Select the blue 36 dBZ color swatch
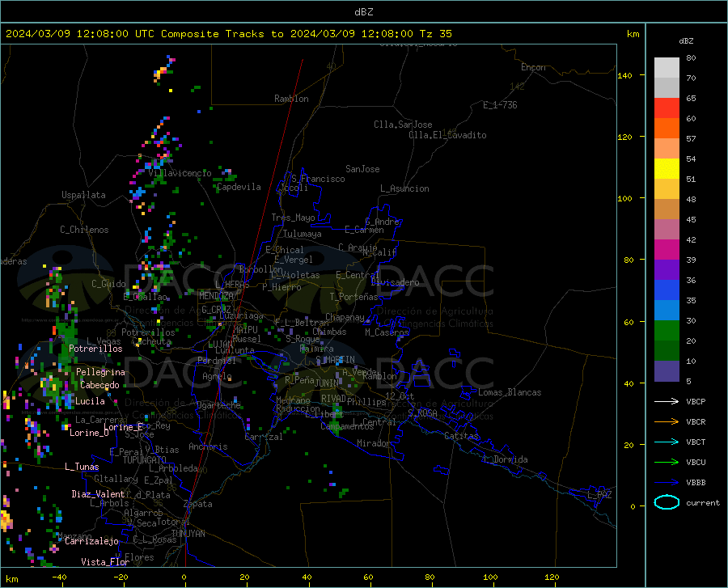Viewport: 728px width, 588px height. [667, 290]
